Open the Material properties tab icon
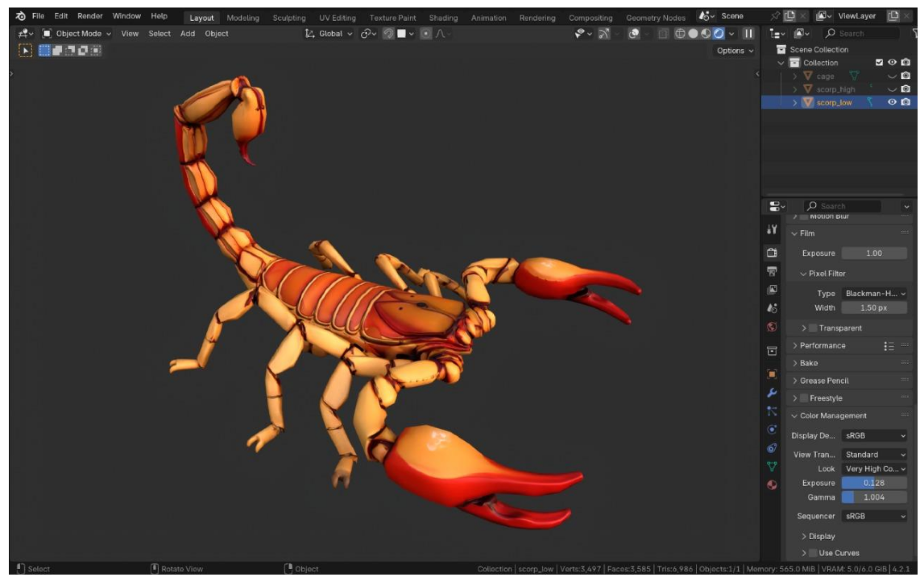The image size is (924, 581). pyautogui.click(x=772, y=485)
